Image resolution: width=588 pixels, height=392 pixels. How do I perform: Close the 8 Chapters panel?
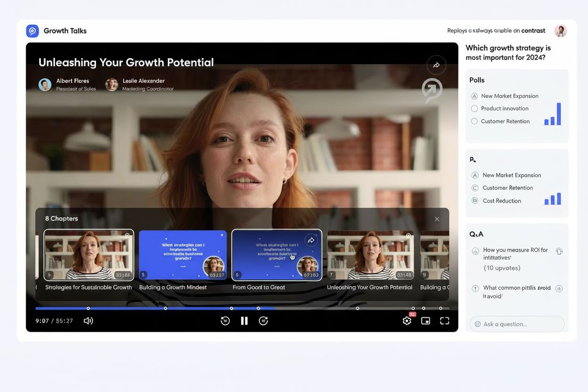click(437, 219)
